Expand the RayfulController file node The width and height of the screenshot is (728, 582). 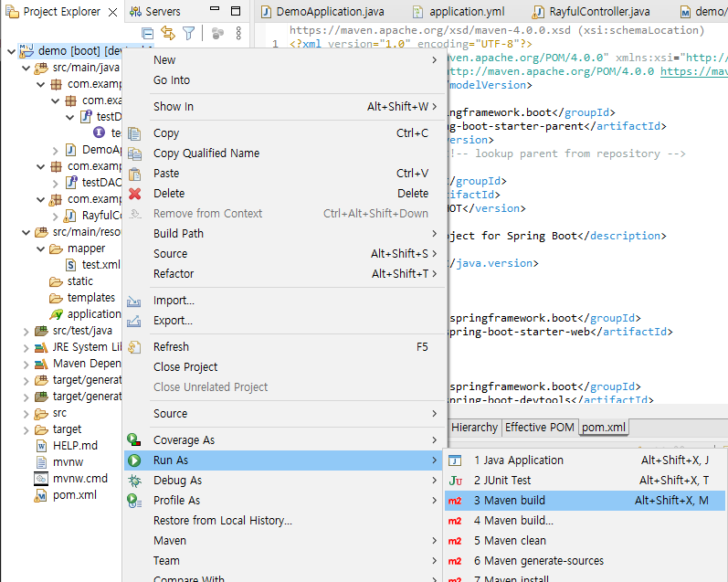click(55, 216)
